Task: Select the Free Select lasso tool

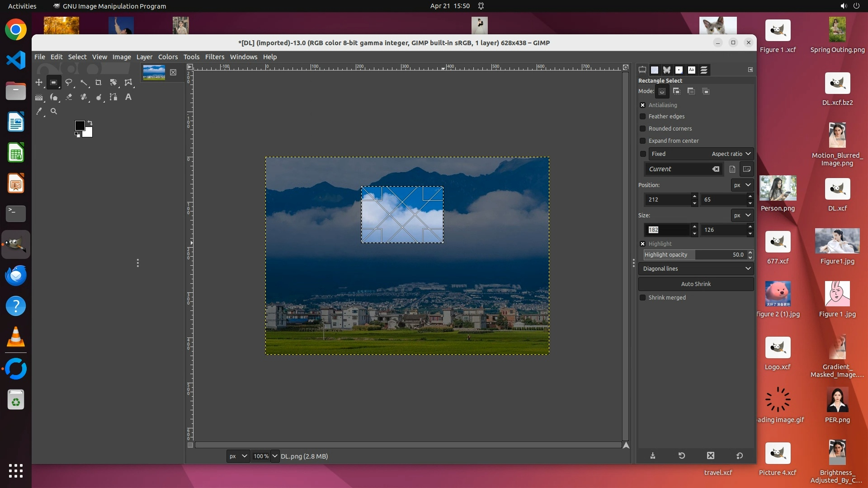Action: tap(69, 82)
